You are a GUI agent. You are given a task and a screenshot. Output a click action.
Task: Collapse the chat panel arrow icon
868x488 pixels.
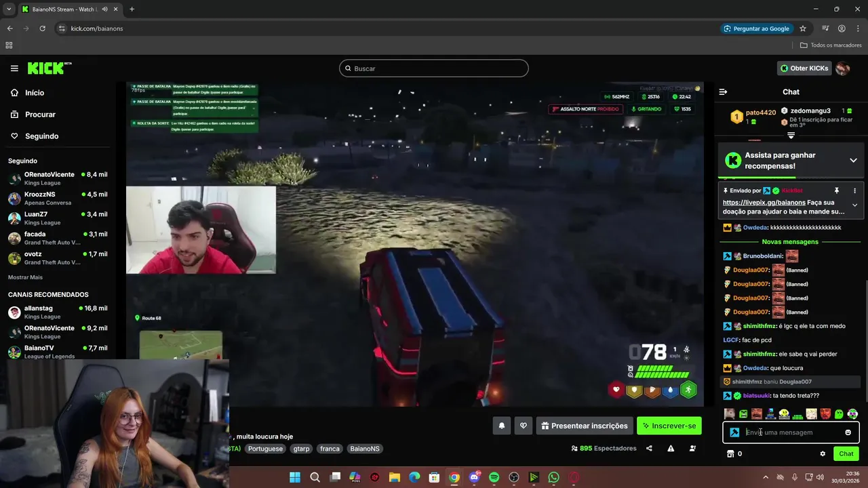723,91
